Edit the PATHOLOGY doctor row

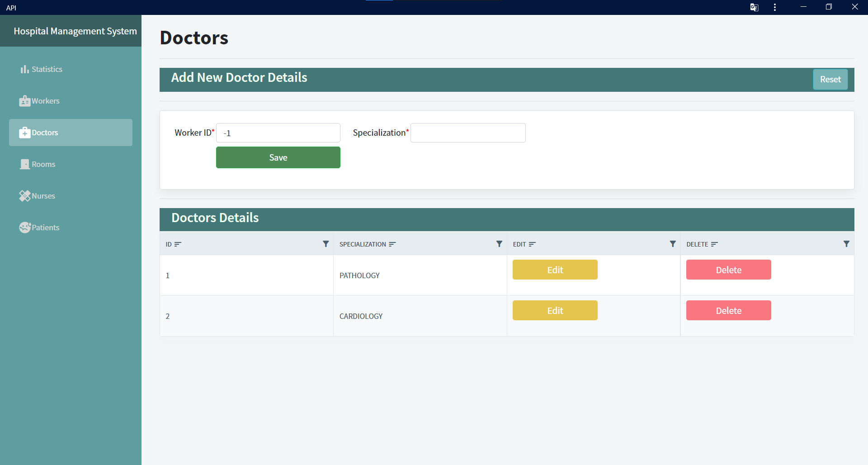click(555, 270)
